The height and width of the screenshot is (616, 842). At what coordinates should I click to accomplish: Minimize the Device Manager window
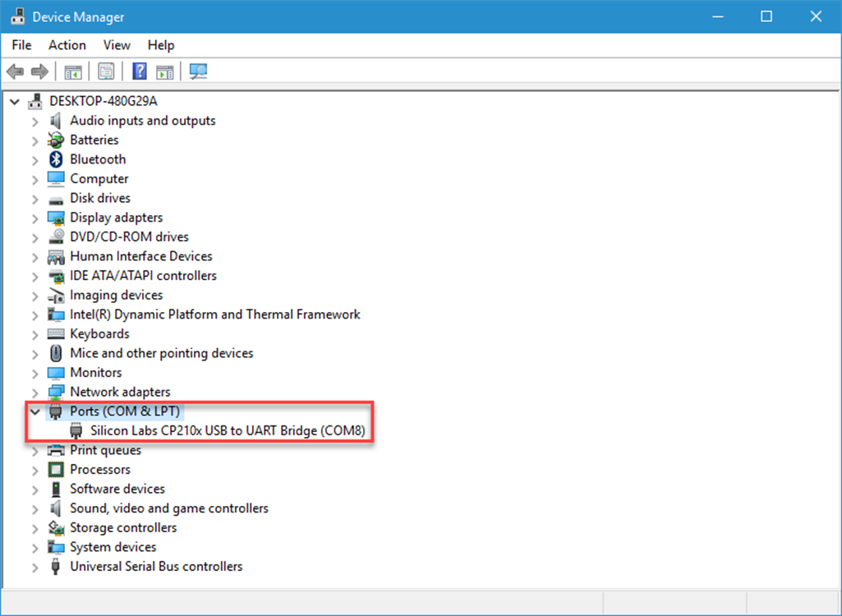point(718,16)
